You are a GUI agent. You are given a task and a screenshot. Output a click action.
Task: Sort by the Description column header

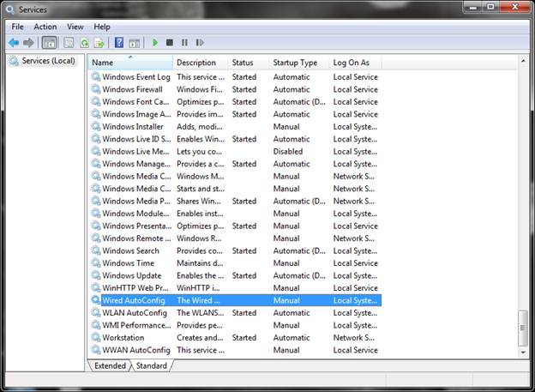201,63
